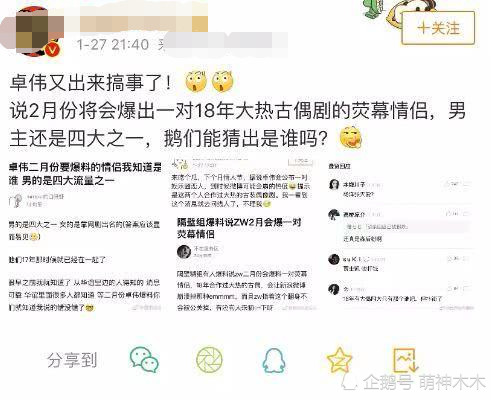Click the post timestamp 1-27 21:40
497x400 pixels.
point(113,44)
